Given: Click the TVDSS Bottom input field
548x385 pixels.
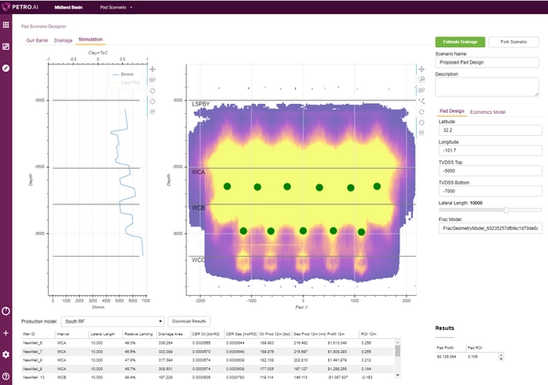Looking at the screenshot, I should [490, 191].
